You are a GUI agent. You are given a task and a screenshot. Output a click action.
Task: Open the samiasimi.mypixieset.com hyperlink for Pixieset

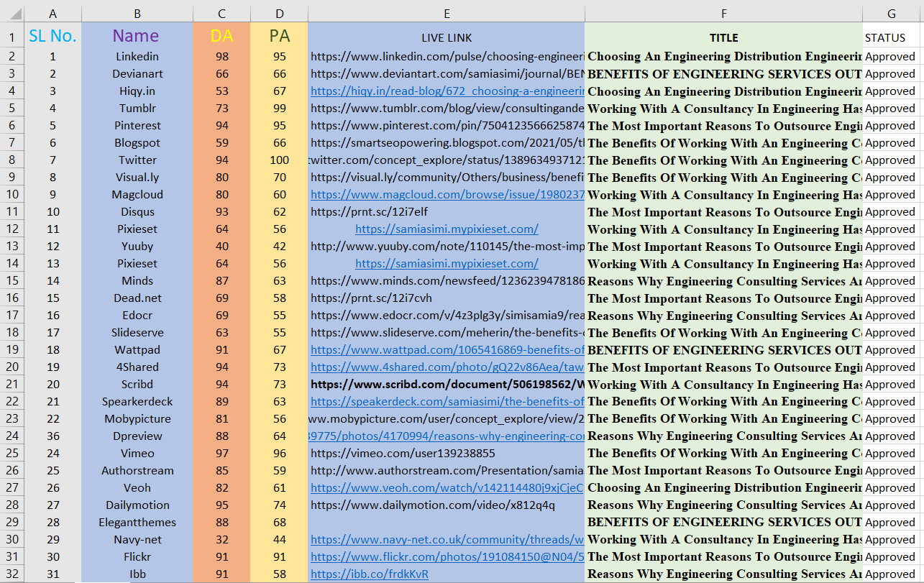tap(447, 229)
